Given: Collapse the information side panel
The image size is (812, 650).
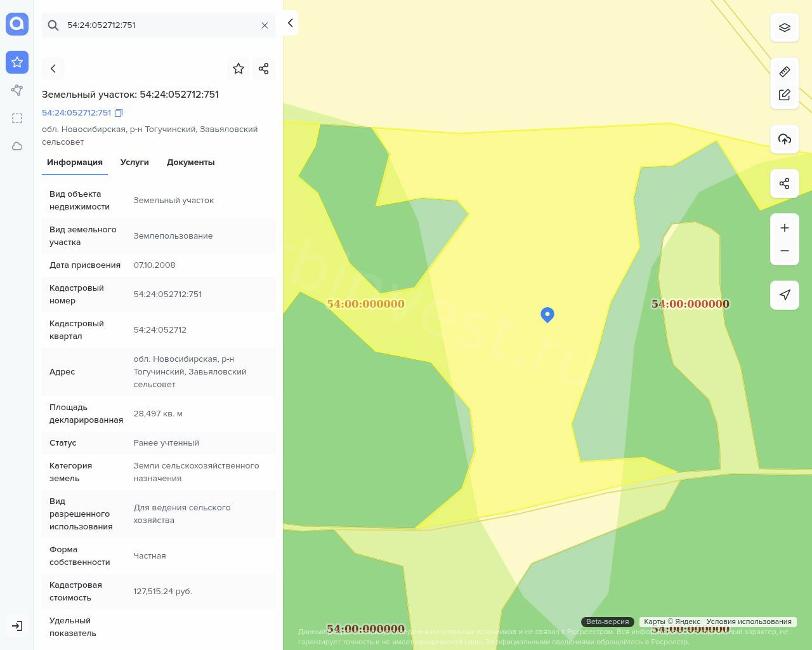Looking at the screenshot, I should tap(290, 23).
